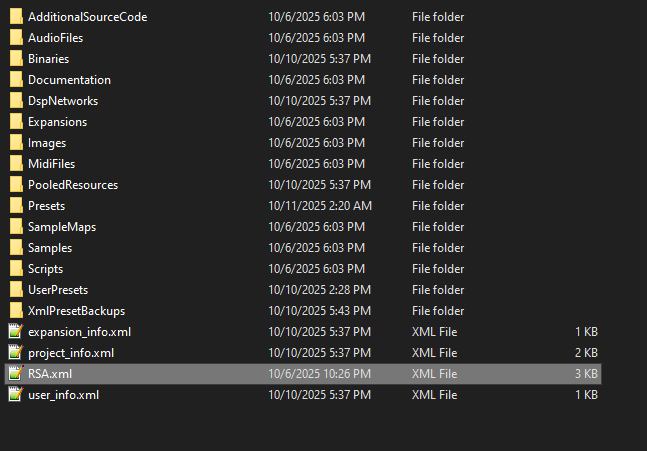This screenshot has height=451, width=647.
Task: Select the Samples folder name
Action: [50, 248]
